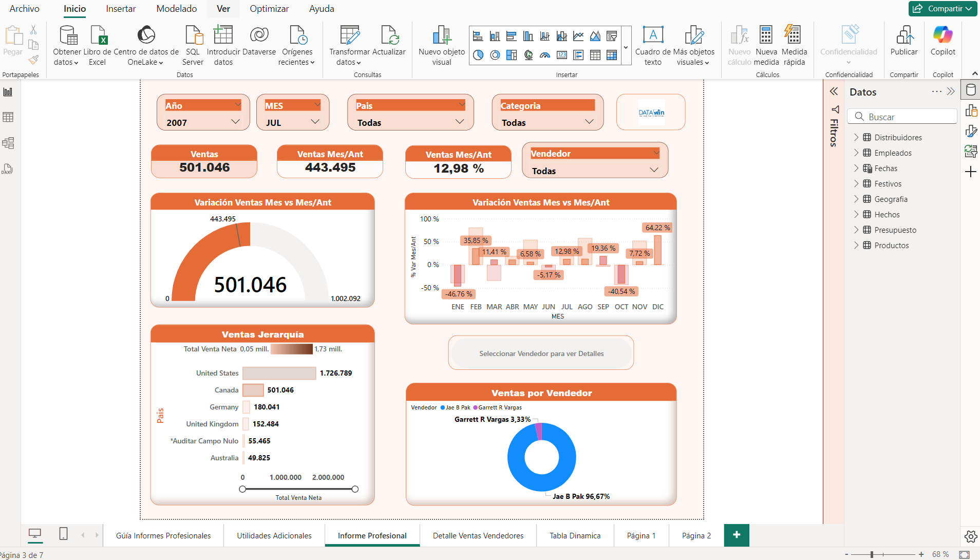
Task: Insert a line chart visual from gallery
Action: click(x=578, y=36)
